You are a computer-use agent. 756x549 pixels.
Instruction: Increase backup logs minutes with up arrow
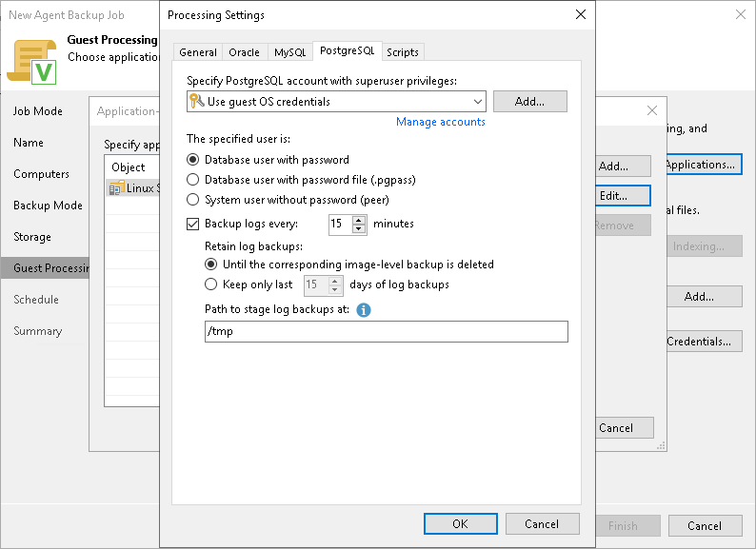pos(359,221)
